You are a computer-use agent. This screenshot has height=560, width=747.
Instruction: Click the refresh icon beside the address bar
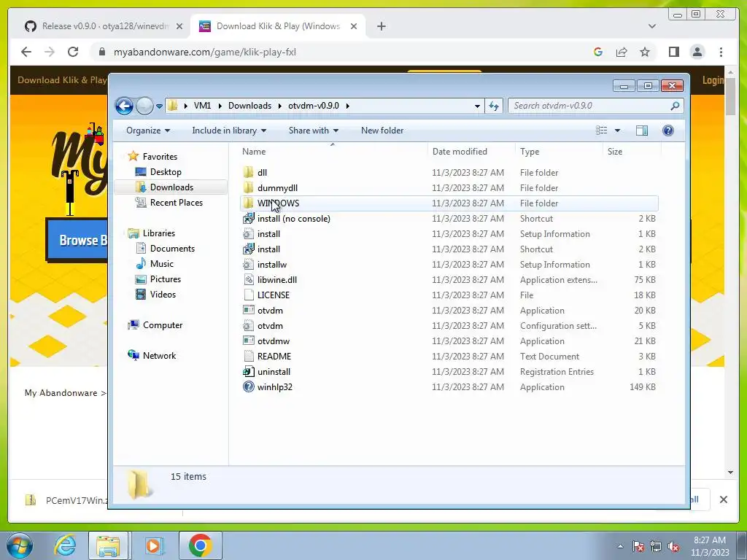494,106
